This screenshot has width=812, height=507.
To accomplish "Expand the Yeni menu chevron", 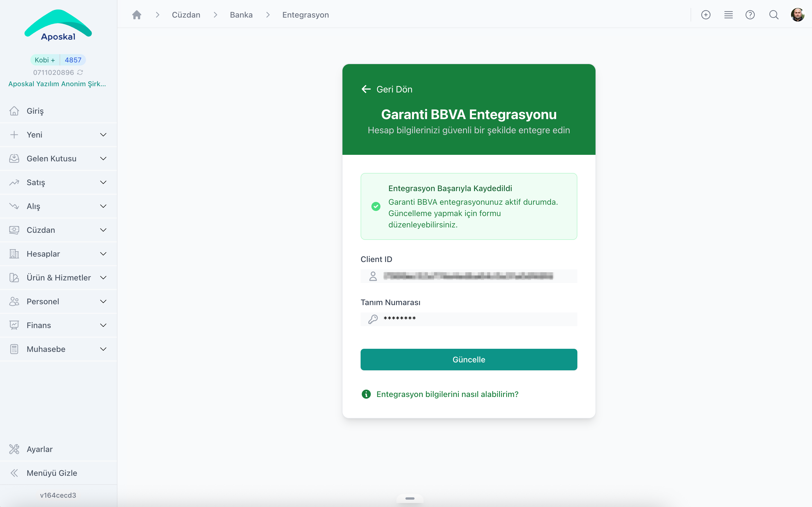I will tap(103, 135).
